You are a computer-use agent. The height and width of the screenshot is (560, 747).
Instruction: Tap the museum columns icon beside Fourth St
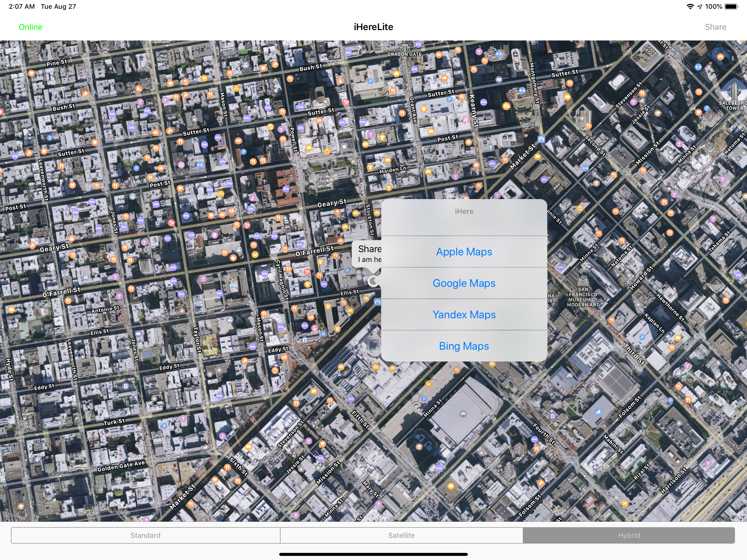[553, 416]
